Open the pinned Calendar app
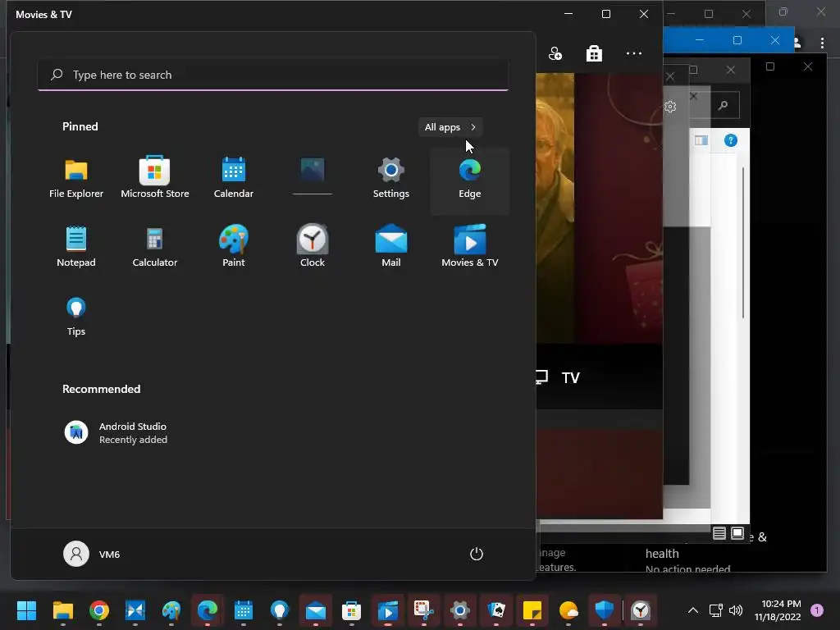 (234, 179)
